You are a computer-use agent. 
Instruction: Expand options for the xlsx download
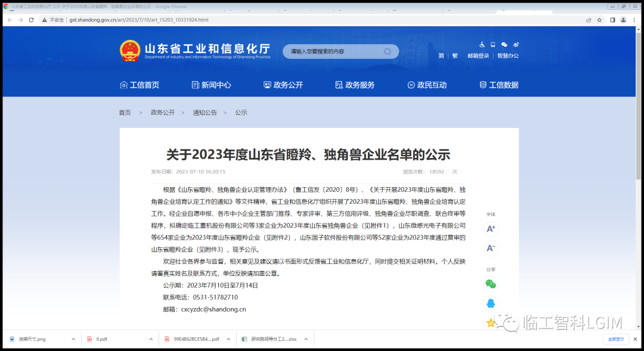click(x=306, y=339)
